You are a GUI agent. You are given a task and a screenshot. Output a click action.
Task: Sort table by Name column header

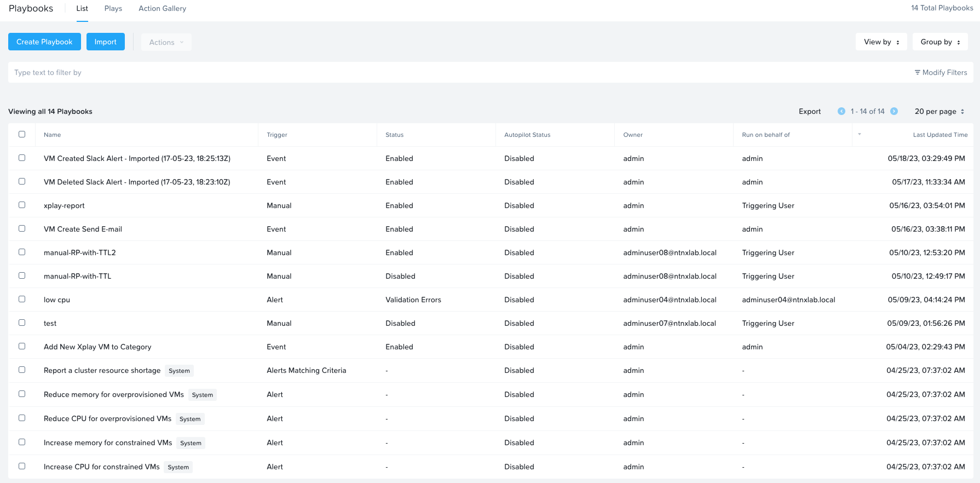click(53, 135)
